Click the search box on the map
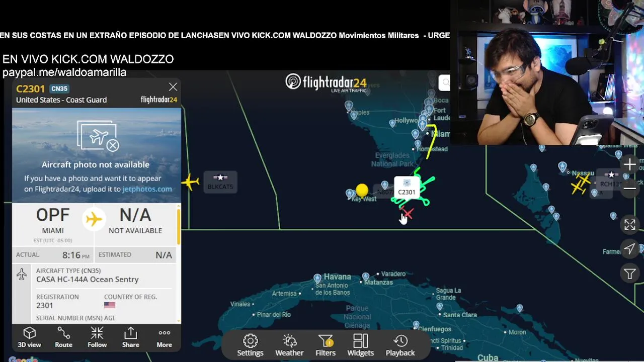 coord(445,83)
